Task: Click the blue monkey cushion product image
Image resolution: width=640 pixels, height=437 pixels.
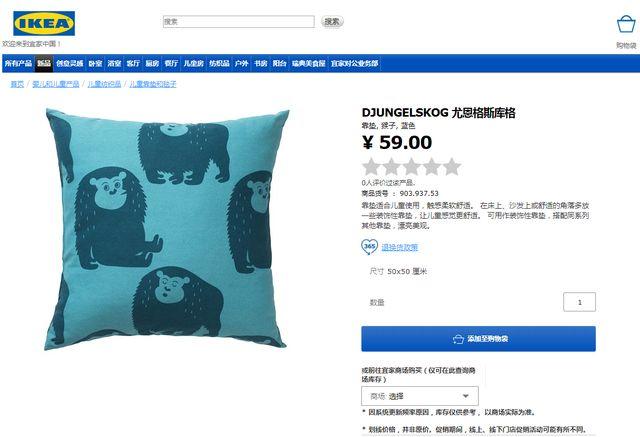Action: click(x=167, y=228)
